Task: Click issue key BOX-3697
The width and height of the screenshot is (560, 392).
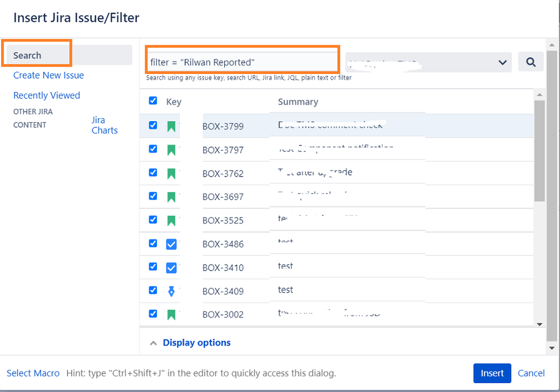Action: [x=223, y=197]
